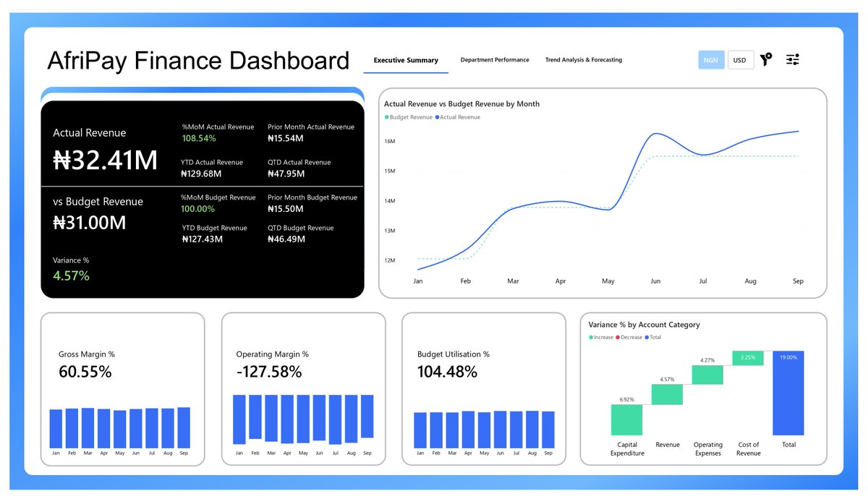Select the Revenue 4.57% waterfall bar

click(x=667, y=394)
